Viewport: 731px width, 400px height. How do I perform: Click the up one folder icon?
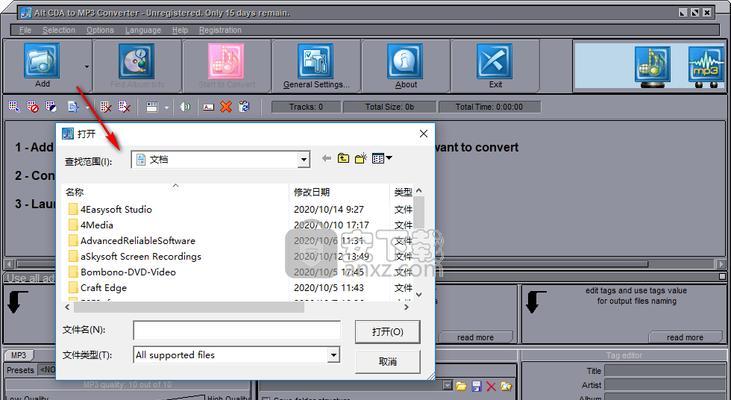tap(344, 159)
